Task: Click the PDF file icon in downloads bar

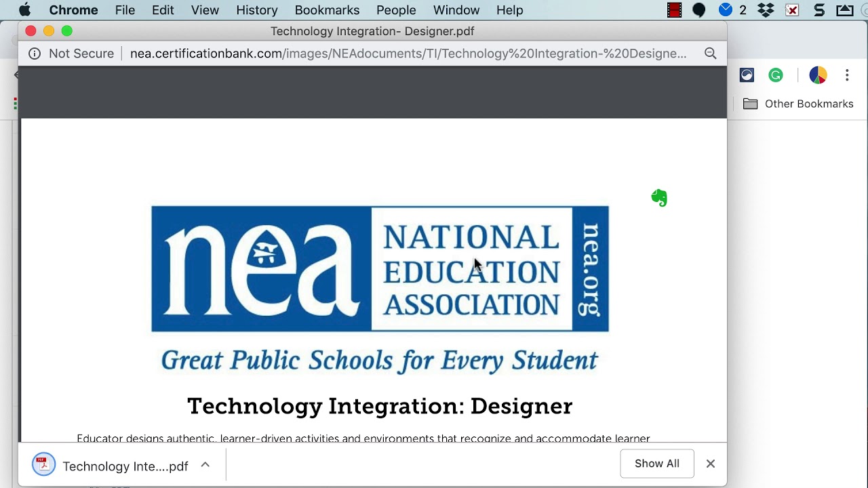Action: (43, 464)
